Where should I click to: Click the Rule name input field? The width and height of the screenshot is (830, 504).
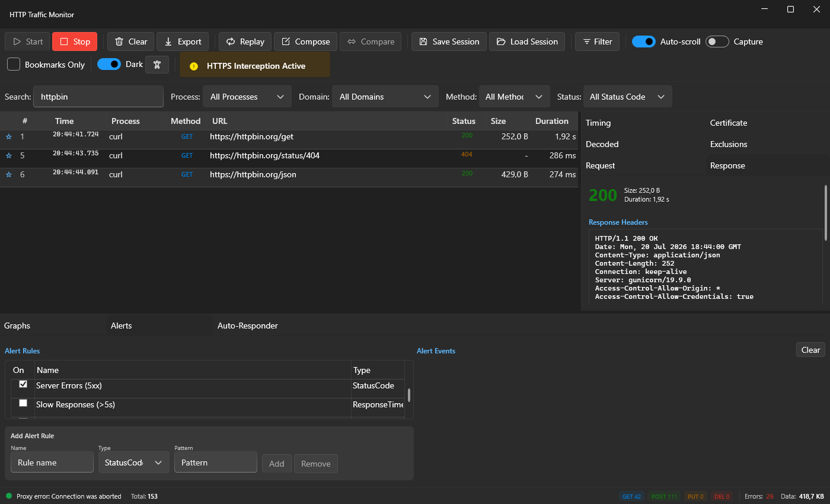point(52,462)
